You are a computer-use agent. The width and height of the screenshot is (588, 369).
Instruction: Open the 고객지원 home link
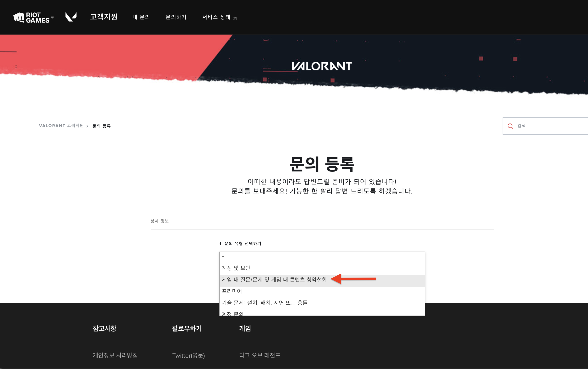[104, 17]
